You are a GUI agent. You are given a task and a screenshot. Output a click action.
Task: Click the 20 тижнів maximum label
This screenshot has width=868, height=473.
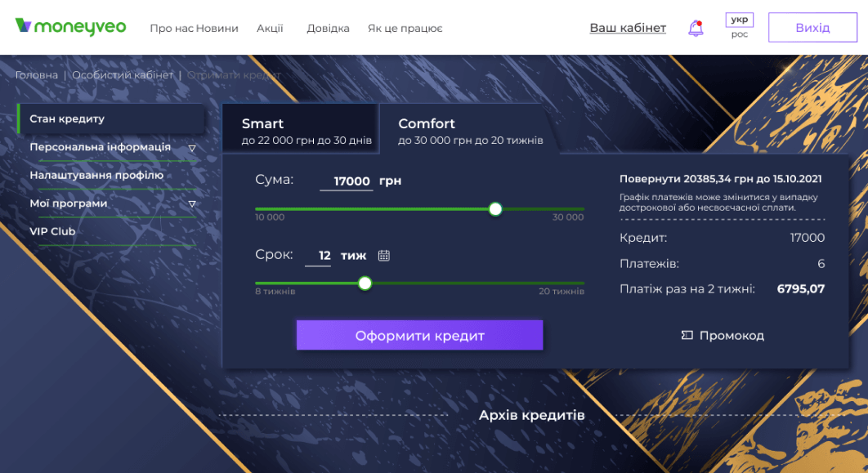coord(562,292)
